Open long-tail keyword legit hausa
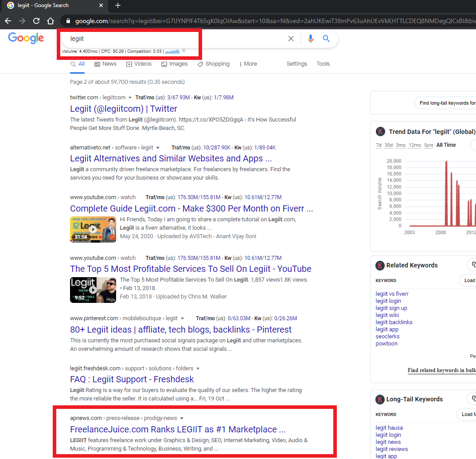The height and width of the screenshot is (459, 476). [x=389, y=428]
